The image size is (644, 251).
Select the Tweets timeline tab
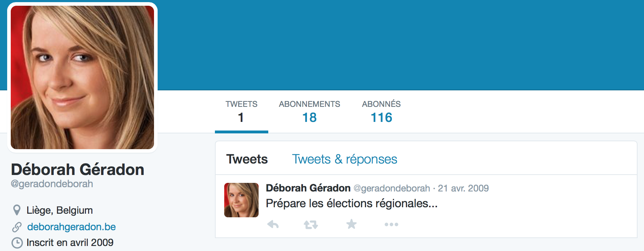pos(247,159)
